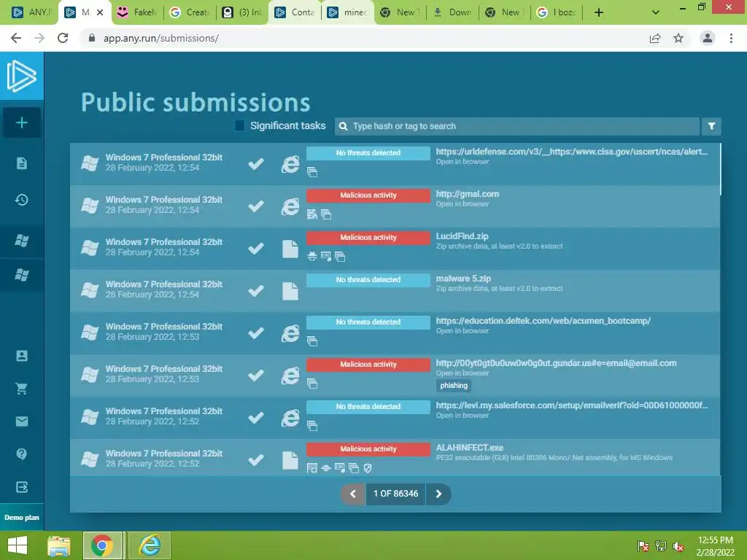Click No threats detected badge on malware 5.zip
Image resolution: width=747 pixels, height=560 pixels.
(x=368, y=280)
